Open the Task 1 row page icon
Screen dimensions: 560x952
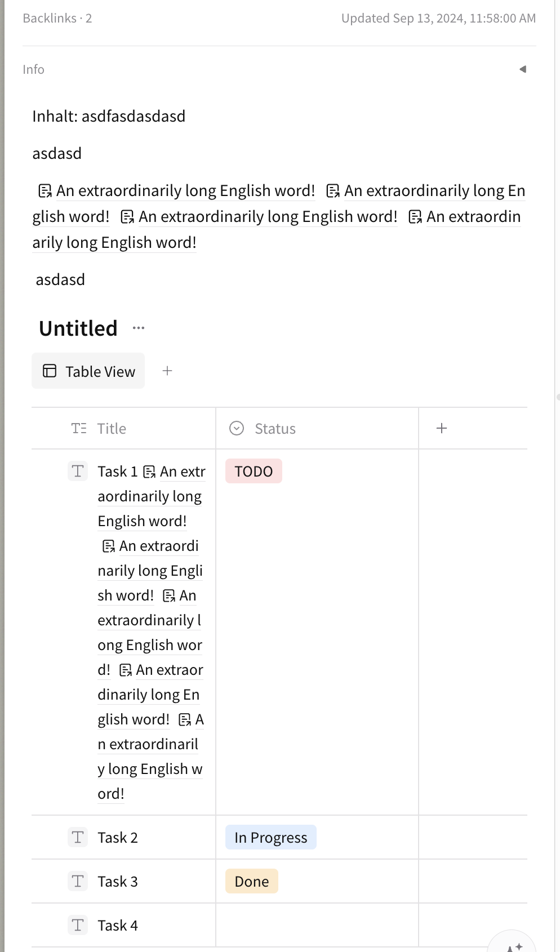78,471
